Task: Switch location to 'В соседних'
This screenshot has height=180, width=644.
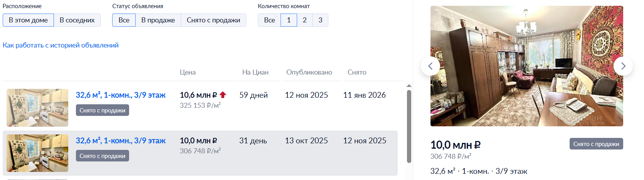Action: click(x=77, y=20)
